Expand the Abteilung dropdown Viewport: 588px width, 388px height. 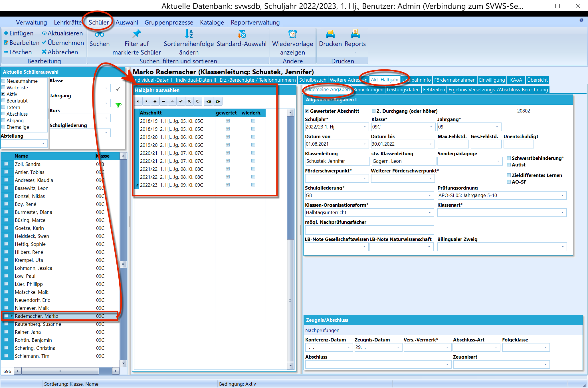coord(43,143)
